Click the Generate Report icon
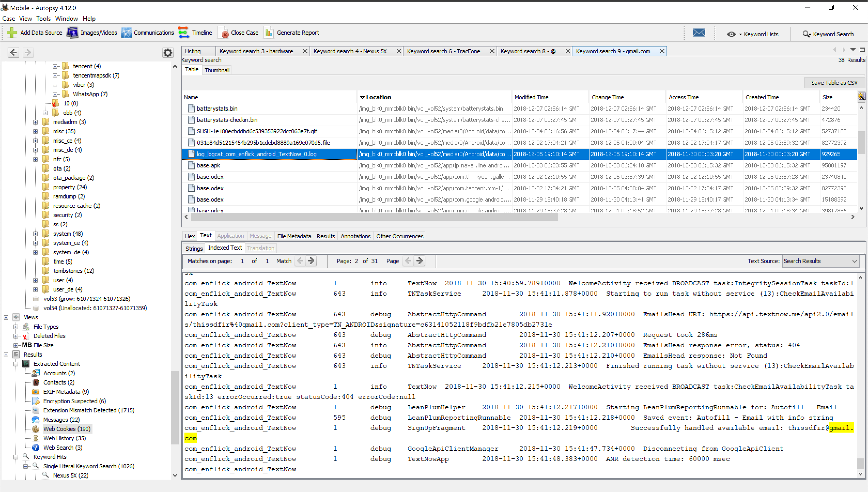 [x=269, y=33]
